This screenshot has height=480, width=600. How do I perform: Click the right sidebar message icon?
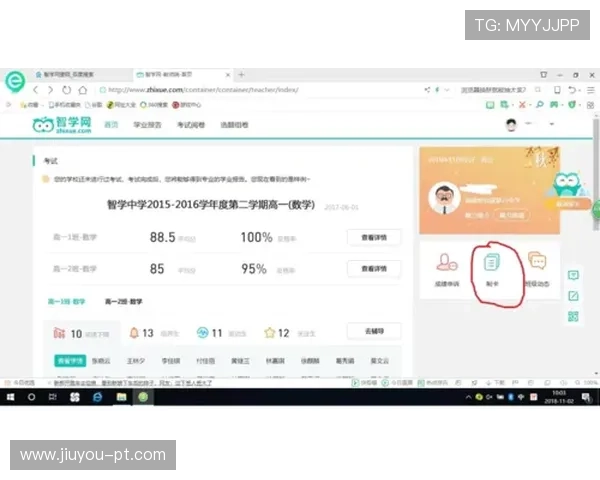point(573,275)
